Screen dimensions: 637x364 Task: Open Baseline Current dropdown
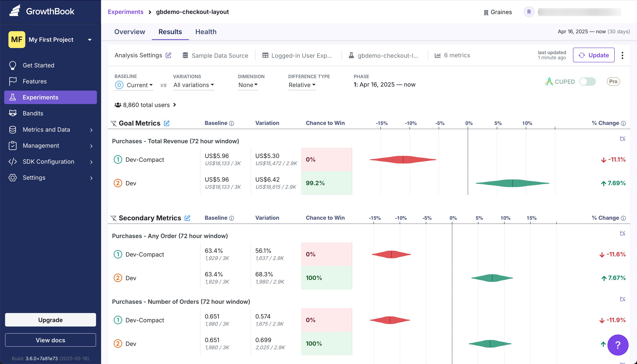point(134,85)
